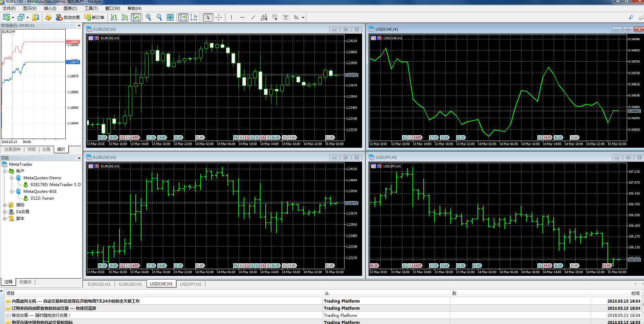
Task: Switch to the 交易 tab in market watch
Action: (x=46, y=149)
